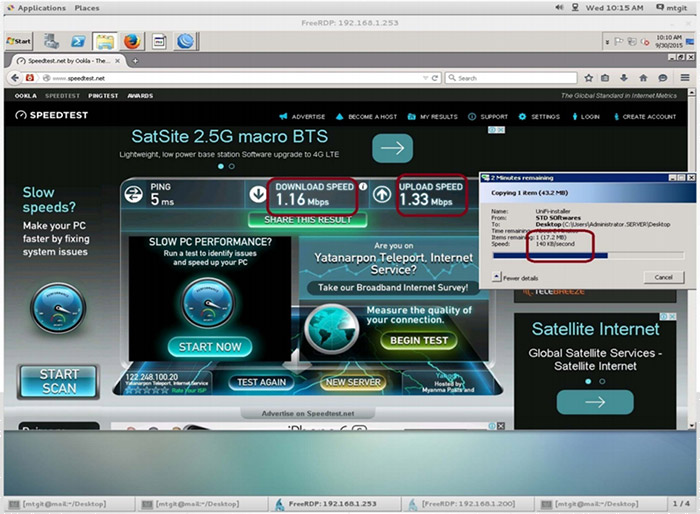This screenshot has height=514, width=700.
Task: Open PowerShell from the taskbar
Action: coord(78,42)
